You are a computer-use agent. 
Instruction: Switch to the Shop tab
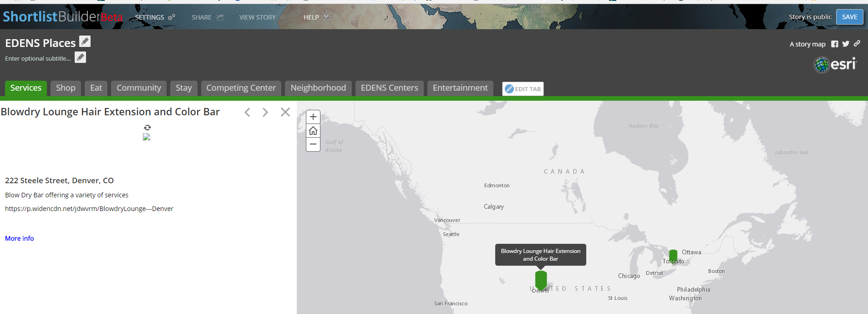point(66,88)
